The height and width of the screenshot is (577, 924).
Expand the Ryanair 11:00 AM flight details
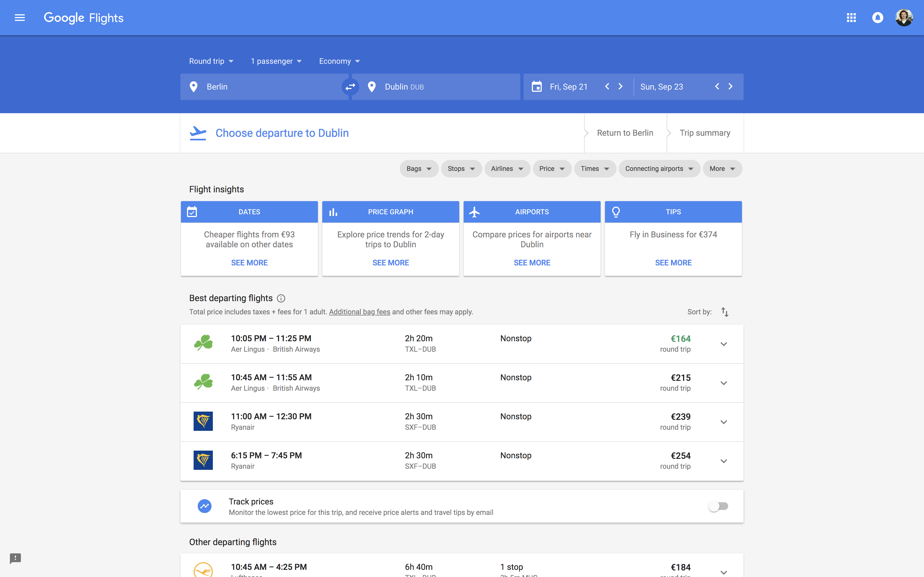(x=724, y=422)
